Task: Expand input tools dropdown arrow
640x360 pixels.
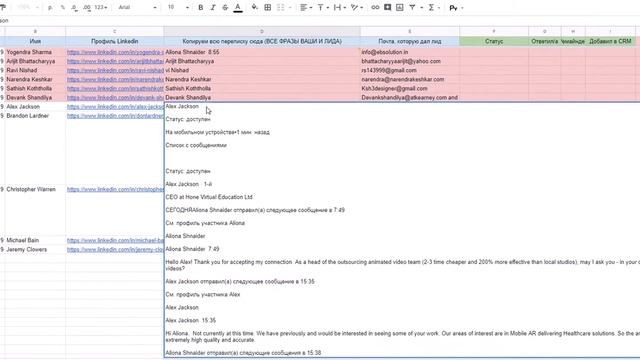Action: pyautogui.click(x=462, y=8)
